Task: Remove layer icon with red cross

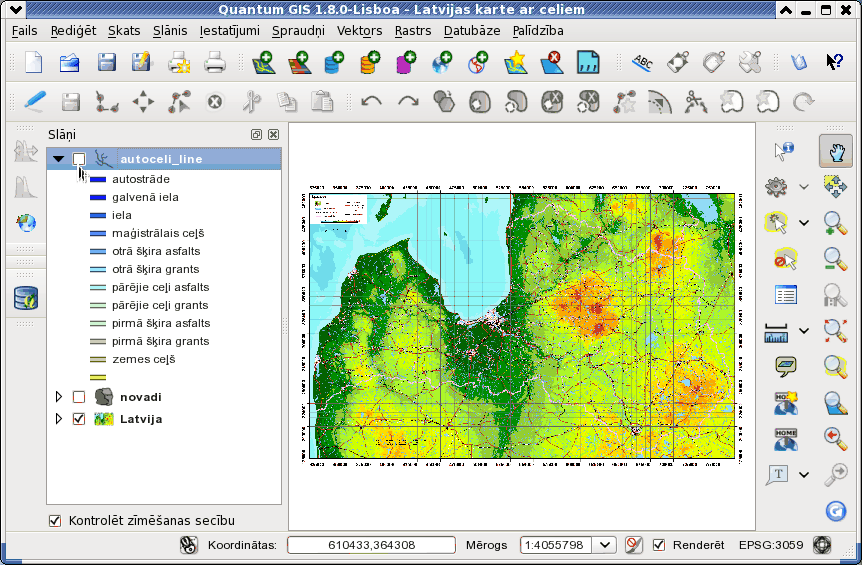Action: tap(552, 63)
